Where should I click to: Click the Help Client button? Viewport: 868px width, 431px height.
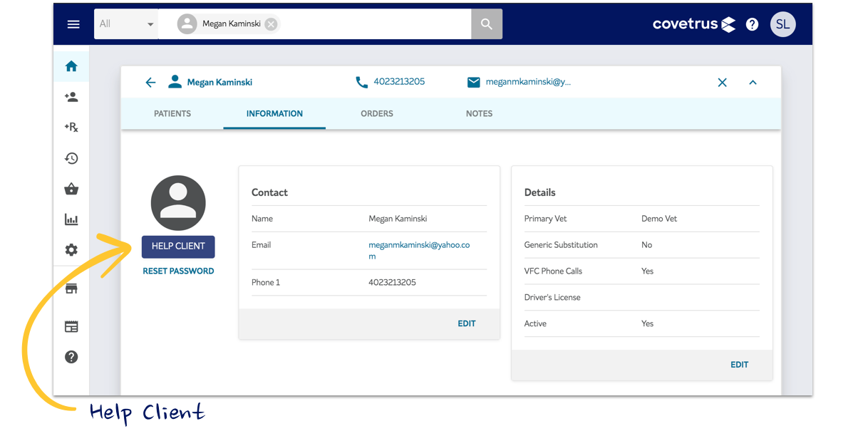178,246
